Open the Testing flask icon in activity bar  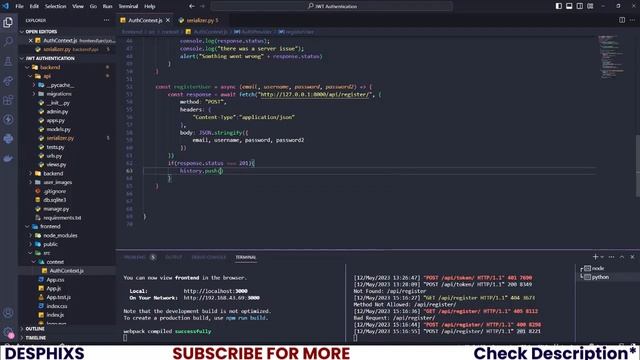(x=8, y=61)
